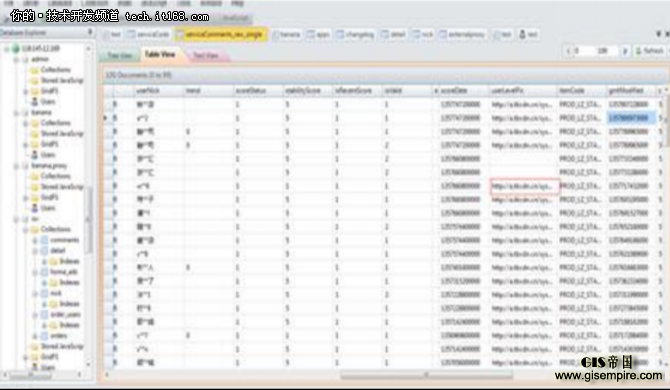Click the admin Collections folder icon
This screenshot has width=670, height=390.
tap(34, 70)
